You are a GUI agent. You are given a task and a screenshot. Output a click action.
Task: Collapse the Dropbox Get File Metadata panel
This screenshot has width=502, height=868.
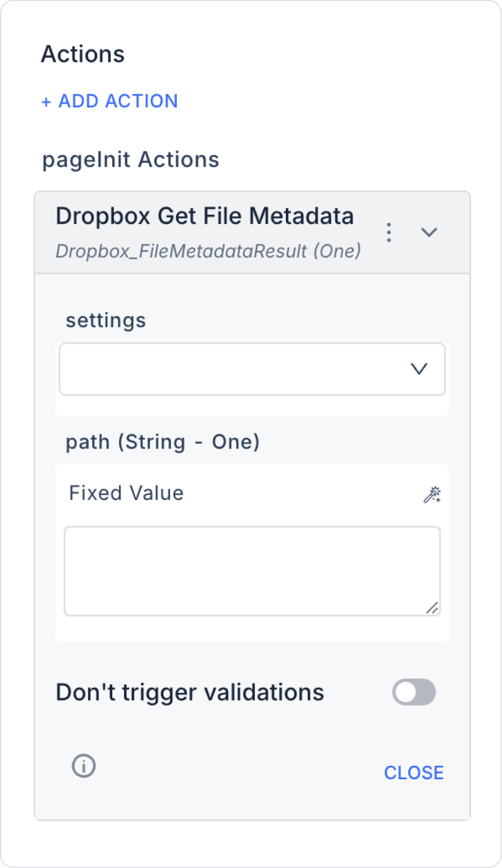click(x=429, y=232)
